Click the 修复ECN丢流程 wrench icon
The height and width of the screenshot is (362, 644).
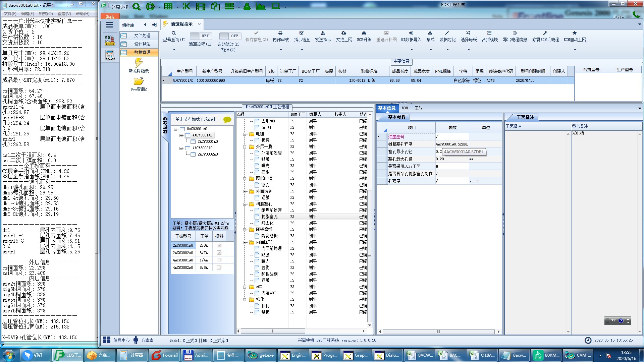[545, 33]
